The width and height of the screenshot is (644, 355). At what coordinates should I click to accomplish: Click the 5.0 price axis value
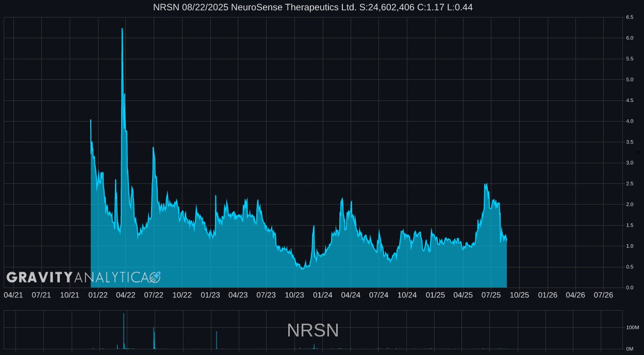point(630,80)
